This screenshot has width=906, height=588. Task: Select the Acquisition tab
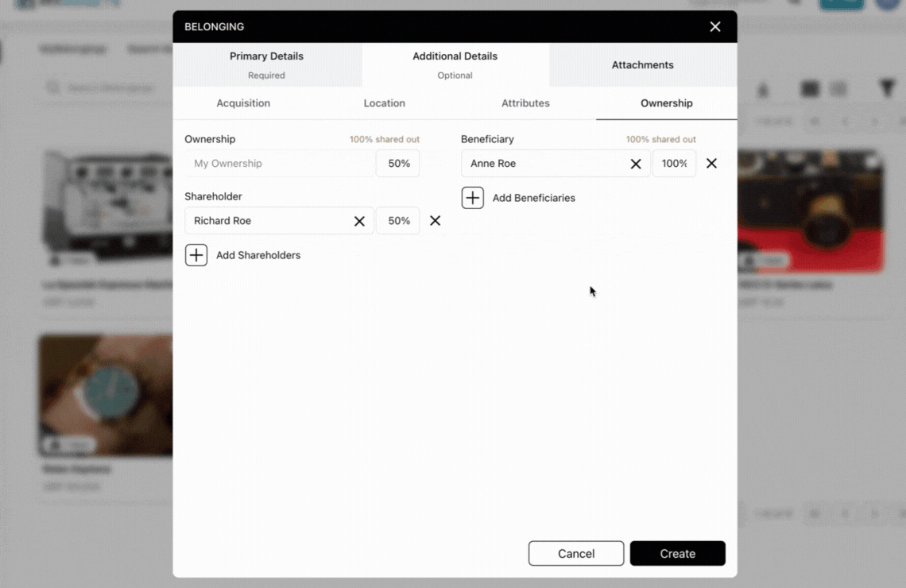point(243,103)
